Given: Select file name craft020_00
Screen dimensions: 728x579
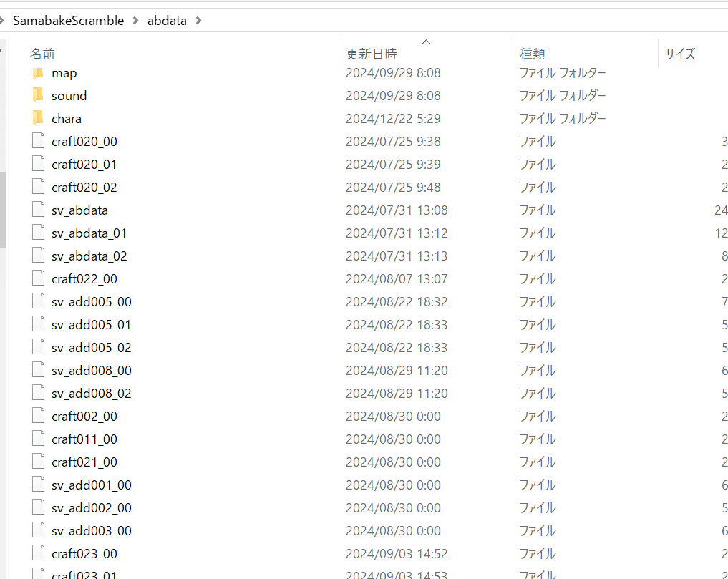Looking at the screenshot, I should (84, 142).
